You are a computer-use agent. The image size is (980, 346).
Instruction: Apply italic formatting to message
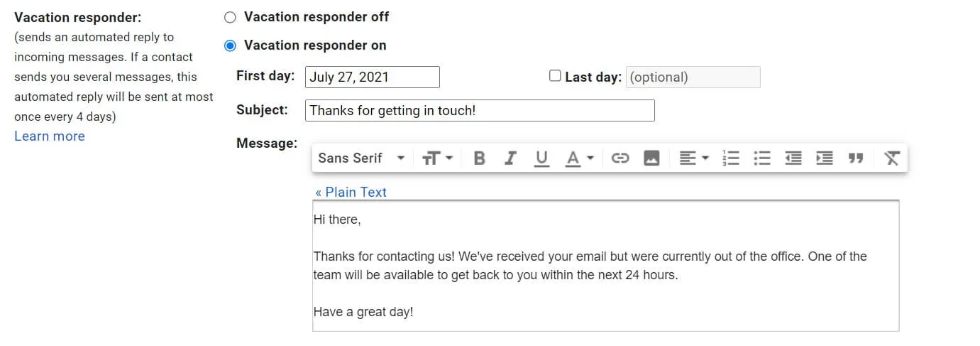(x=510, y=158)
